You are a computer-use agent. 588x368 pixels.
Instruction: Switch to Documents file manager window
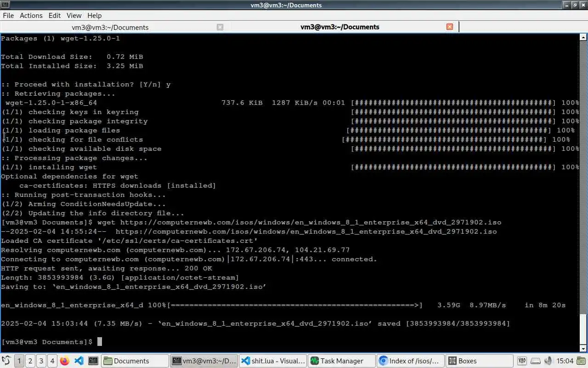pos(135,361)
